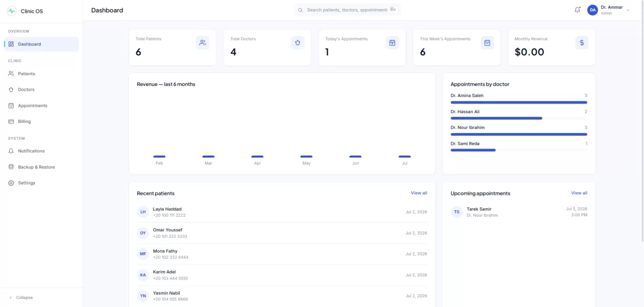Click the Yasmin Nabil patient name

pyautogui.click(x=166, y=293)
